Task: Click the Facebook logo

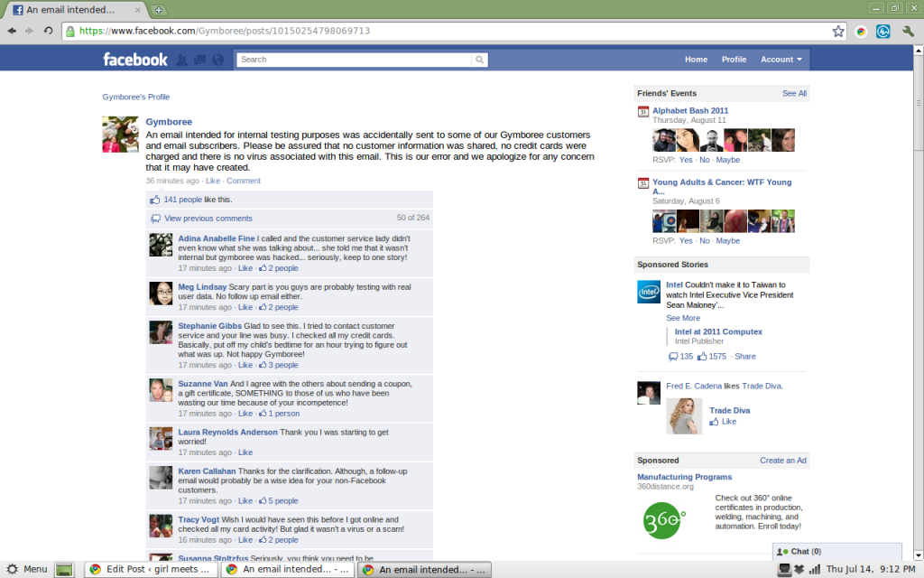Action: (x=135, y=60)
